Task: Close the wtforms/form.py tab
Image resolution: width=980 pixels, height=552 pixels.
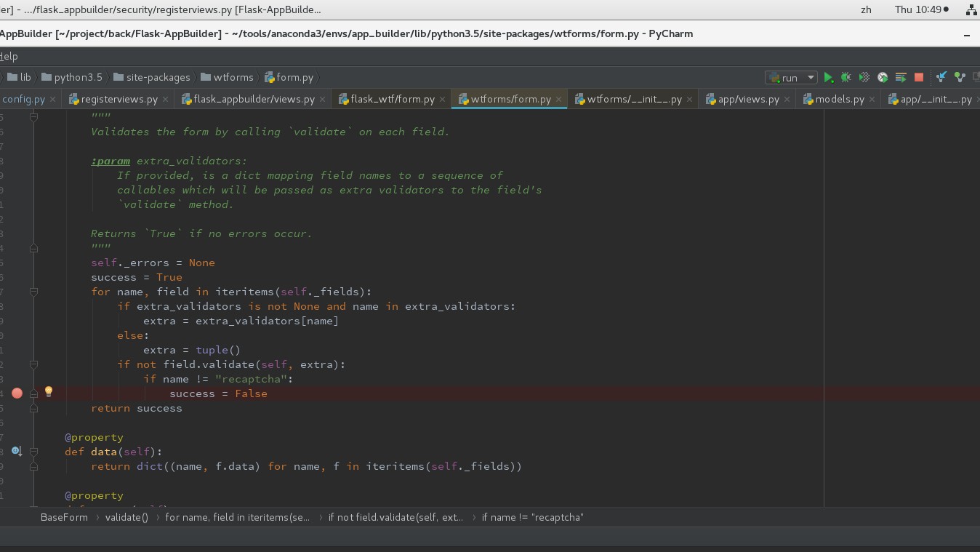Action: [558, 100]
